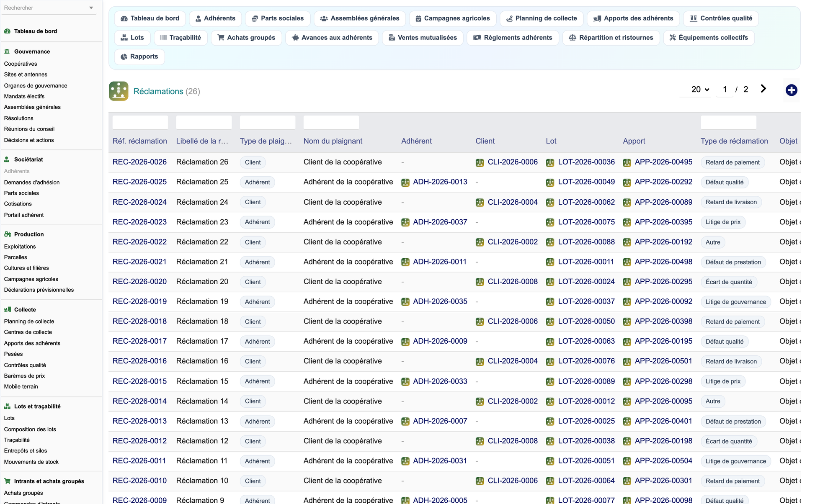This screenshot has height=504, width=815.
Task: Click the Traçabilité barcode icon in top nav
Action: click(x=164, y=38)
